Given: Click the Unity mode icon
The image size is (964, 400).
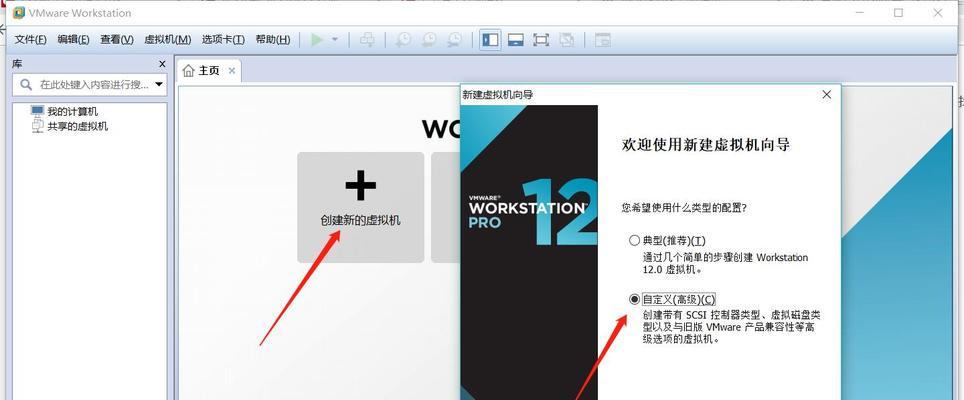Looking at the screenshot, I should click(566, 40).
